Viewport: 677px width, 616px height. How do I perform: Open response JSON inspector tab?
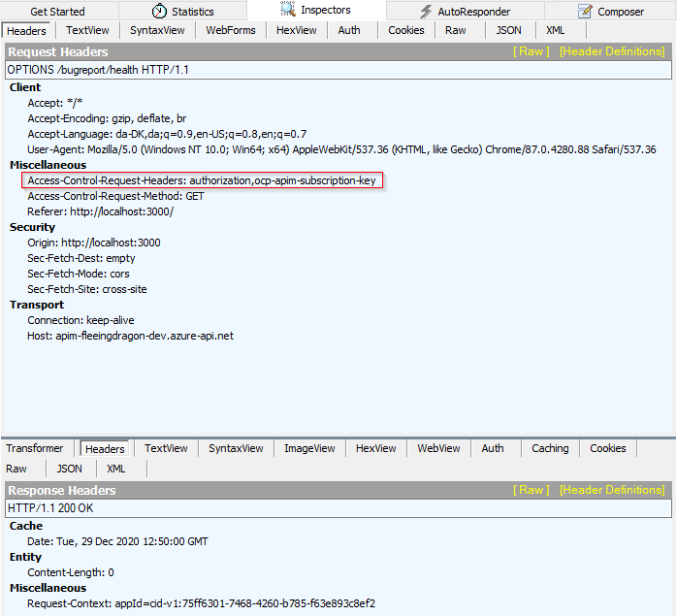70,469
